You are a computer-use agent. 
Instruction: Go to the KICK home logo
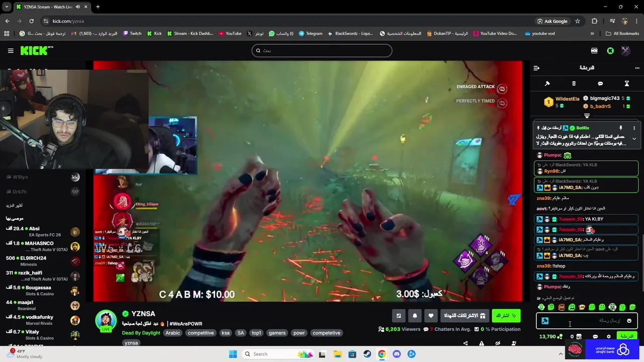(x=36, y=50)
